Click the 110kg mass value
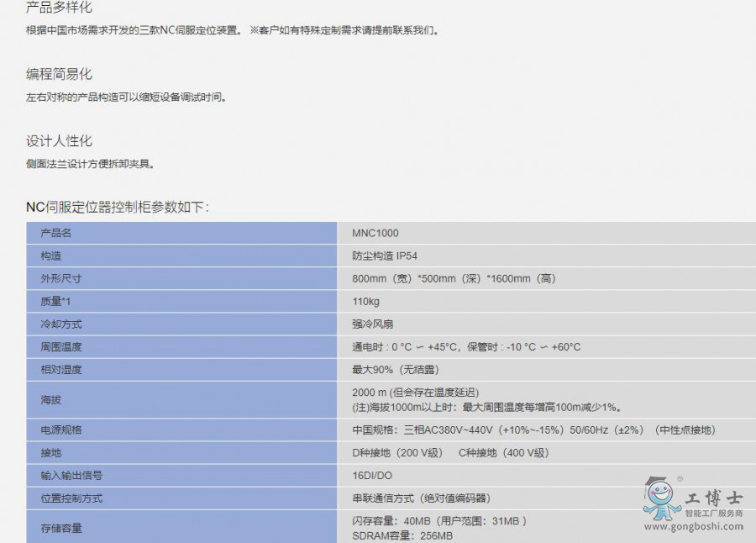This screenshot has width=756, height=543. [365, 301]
